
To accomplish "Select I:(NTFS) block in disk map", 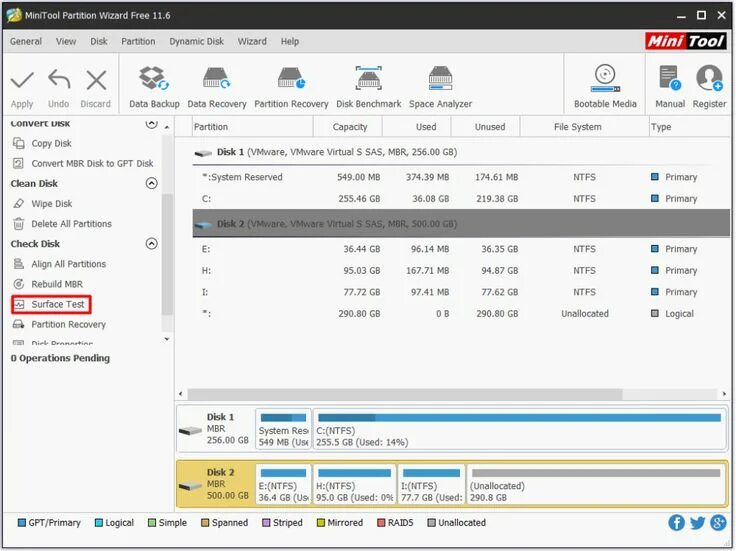I will (x=431, y=485).
